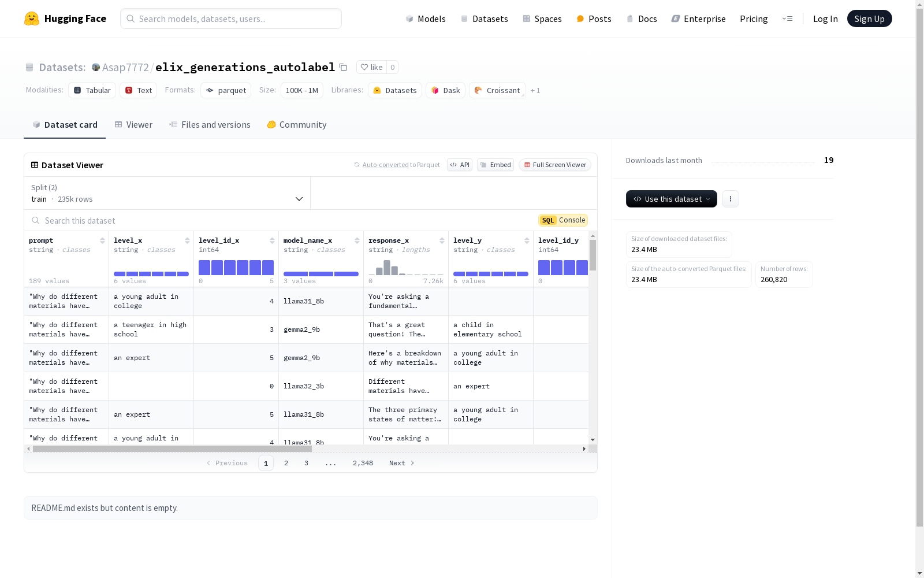Switch to the Dataset card tab
This screenshot has width=924, height=578.
click(65, 125)
